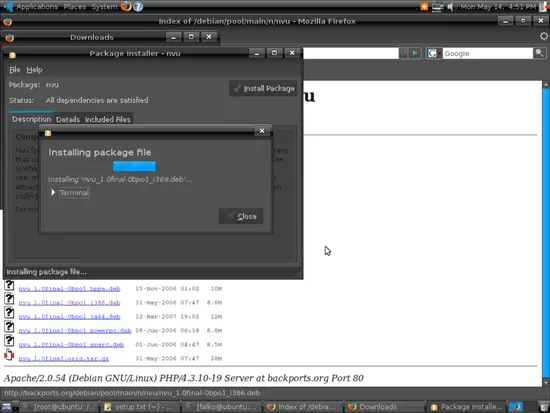Click Firefox throbber gear icon

coord(544,36)
